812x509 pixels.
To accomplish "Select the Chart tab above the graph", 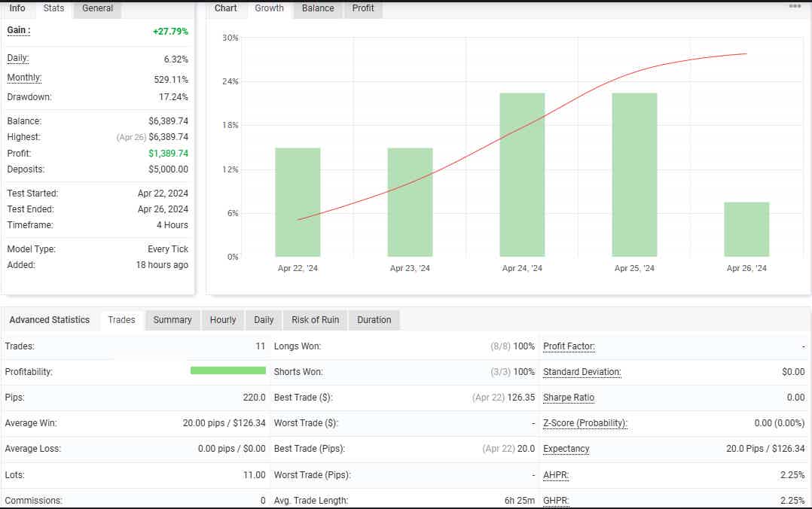I will (x=225, y=8).
